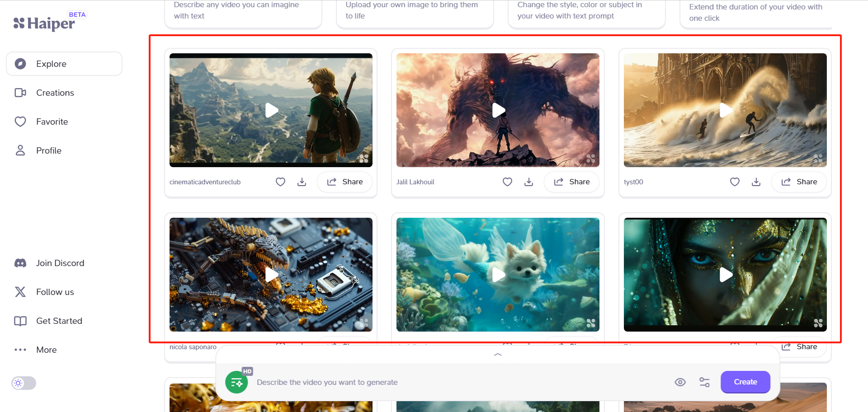Favorite the cinematicadventureclub video with heart
This screenshot has width=868, height=412.
click(280, 182)
